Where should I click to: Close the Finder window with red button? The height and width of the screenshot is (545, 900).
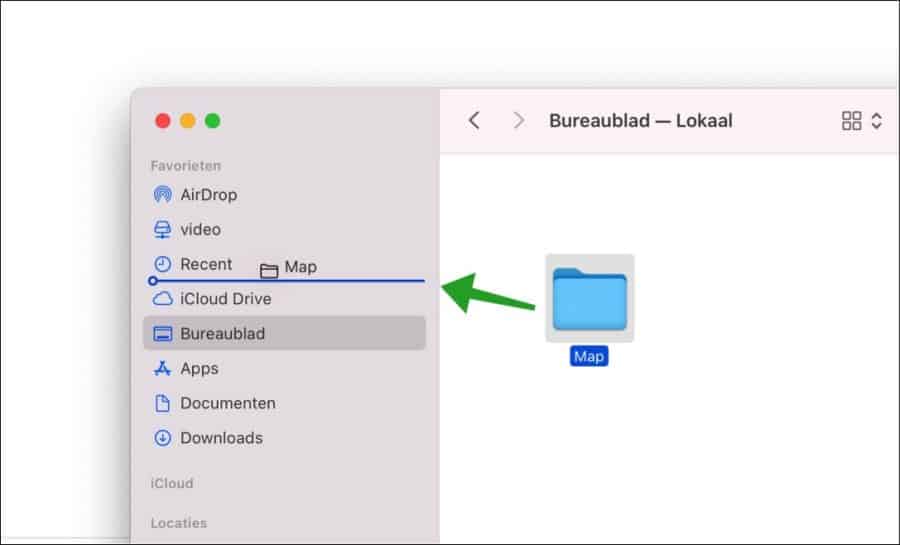coord(163,120)
